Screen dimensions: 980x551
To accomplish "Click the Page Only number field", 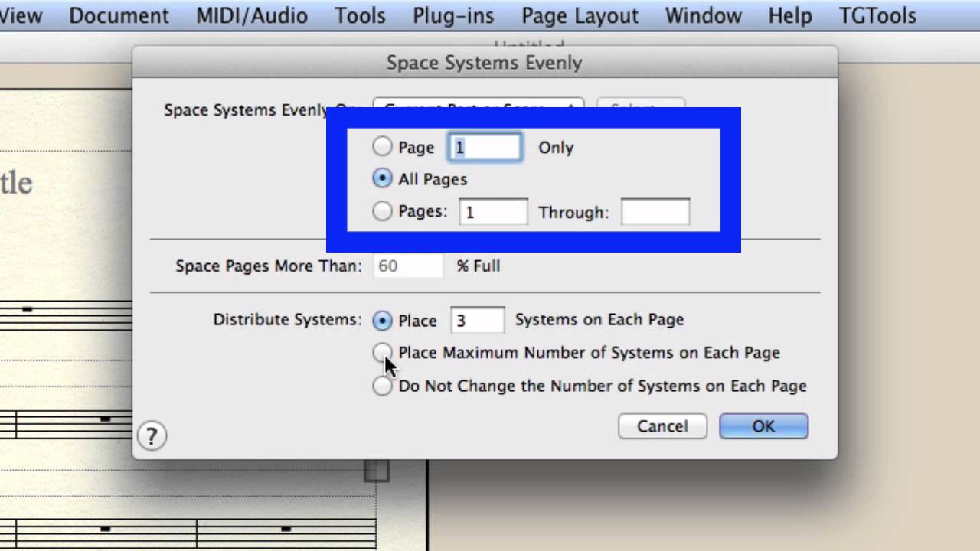I will [485, 147].
